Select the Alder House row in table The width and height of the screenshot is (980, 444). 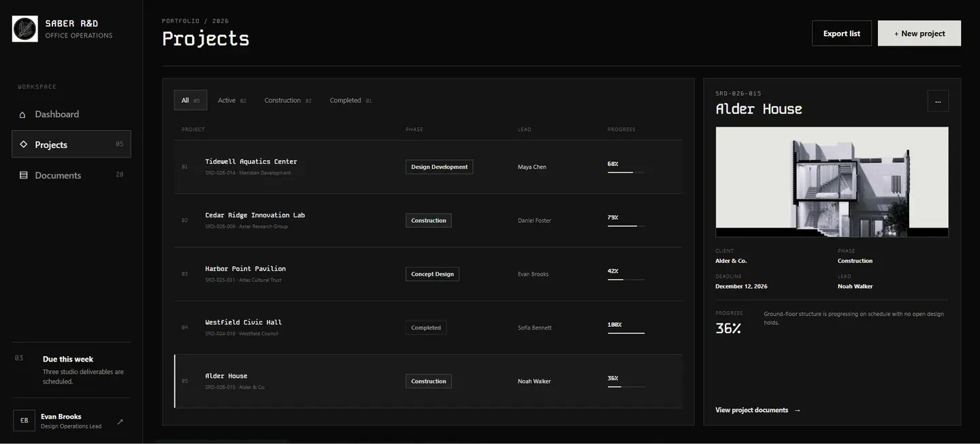[428, 381]
